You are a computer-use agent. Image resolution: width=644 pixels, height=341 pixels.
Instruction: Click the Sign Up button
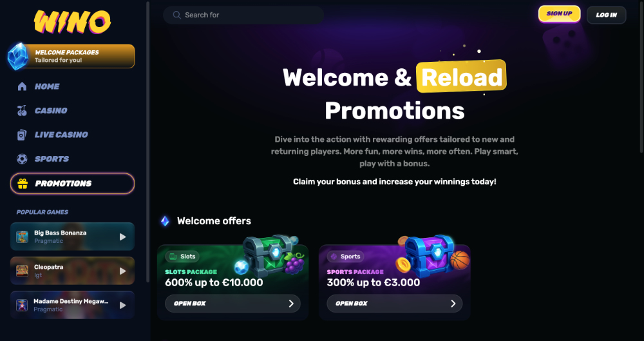click(x=560, y=14)
